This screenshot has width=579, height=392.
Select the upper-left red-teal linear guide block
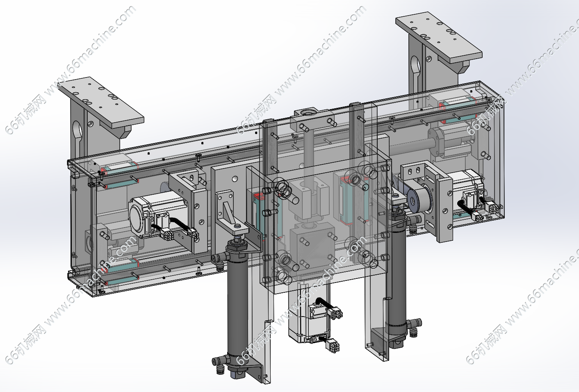tap(119, 168)
